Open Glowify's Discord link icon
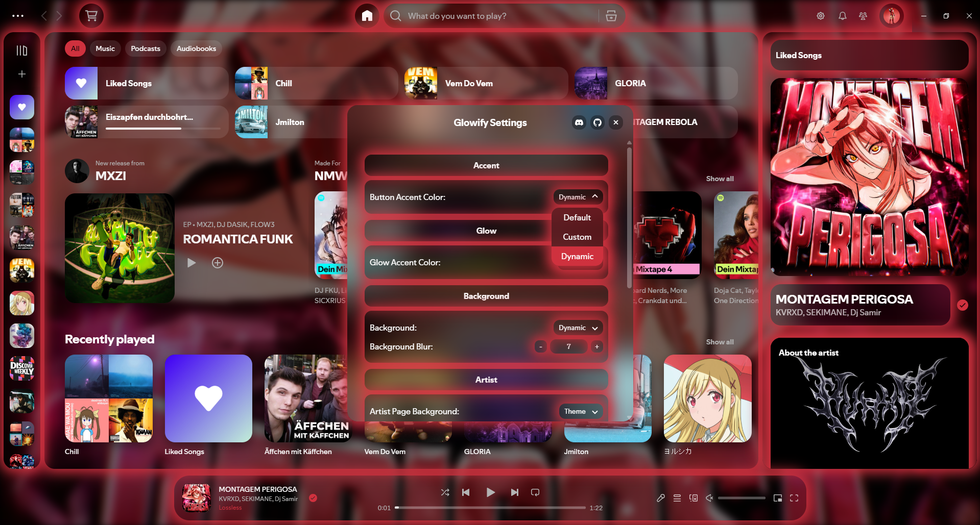The width and height of the screenshot is (980, 525). point(579,122)
